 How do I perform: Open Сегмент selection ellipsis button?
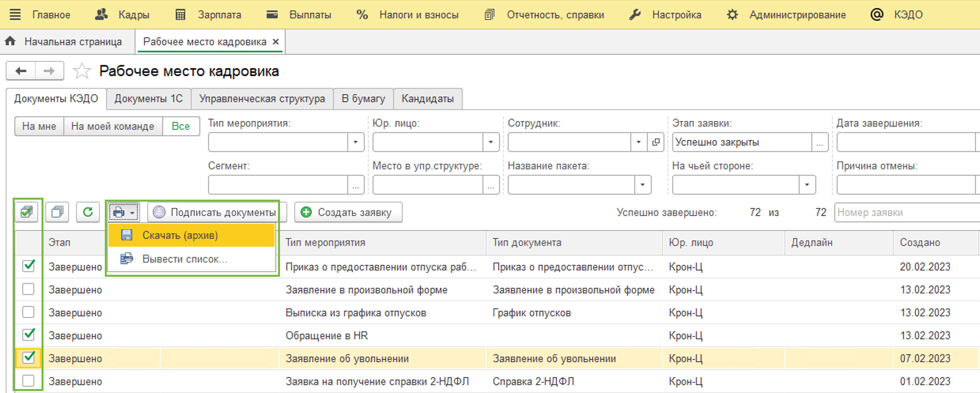pos(356,185)
